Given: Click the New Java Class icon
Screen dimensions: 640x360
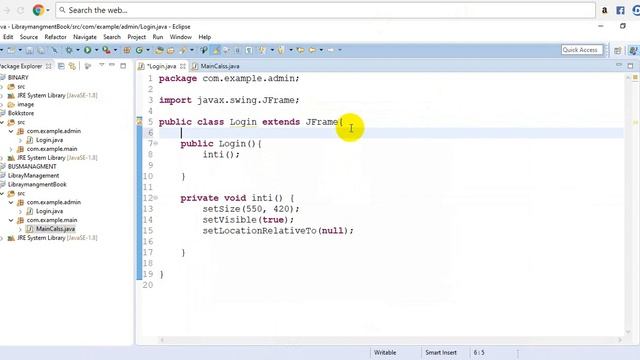Looking at the screenshot, I should point(139,50).
